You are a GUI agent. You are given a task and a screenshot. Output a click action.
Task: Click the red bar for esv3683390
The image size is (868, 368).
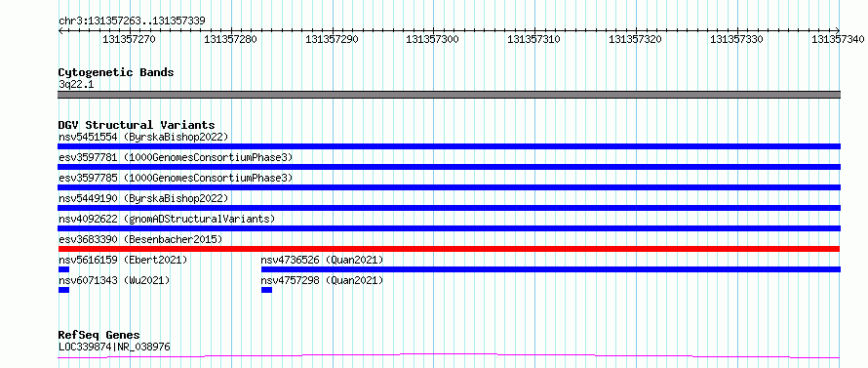[x=449, y=249]
